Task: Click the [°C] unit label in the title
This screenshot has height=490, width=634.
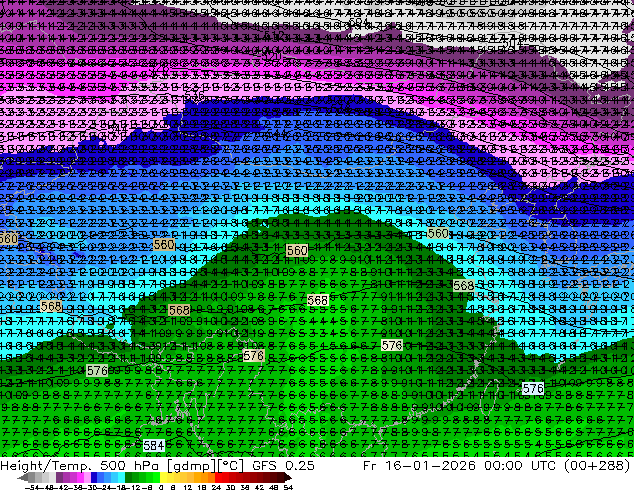Action: click(231, 466)
